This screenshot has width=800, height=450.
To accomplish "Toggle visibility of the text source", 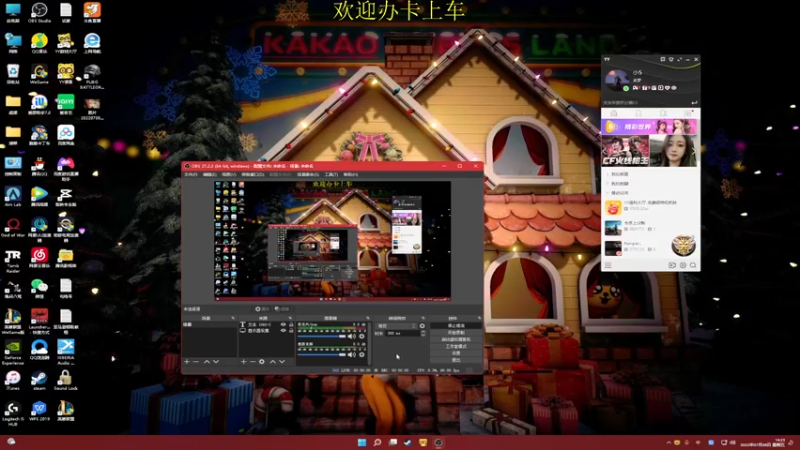I will (283, 324).
